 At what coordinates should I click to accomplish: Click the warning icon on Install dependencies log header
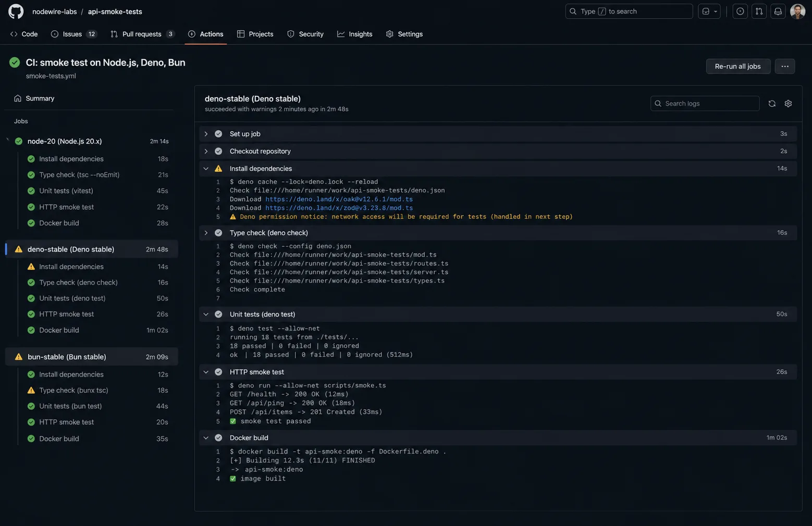pyautogui.click(x=218, y=169)
